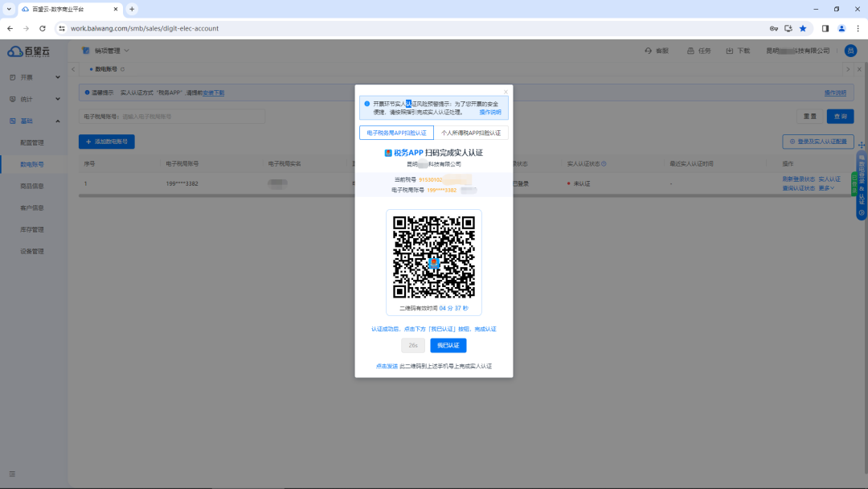Screen dimensions: 868x489
Task: Open 任务 tasks icon in header
Action: point(690,51)
